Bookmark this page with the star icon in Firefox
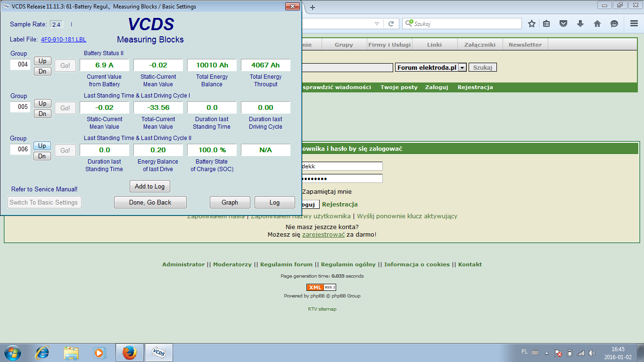The width and height of the screenshot is (644, 362). coord(531,24)
